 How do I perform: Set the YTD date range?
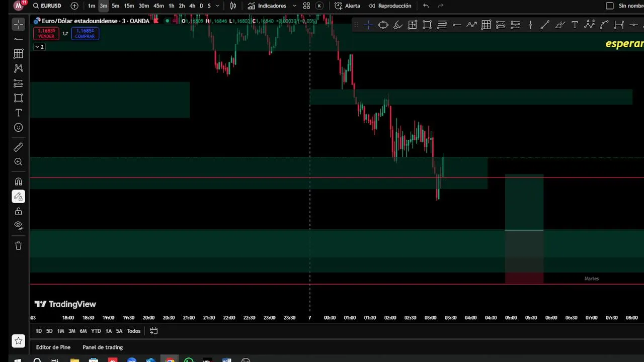point(96,331)
